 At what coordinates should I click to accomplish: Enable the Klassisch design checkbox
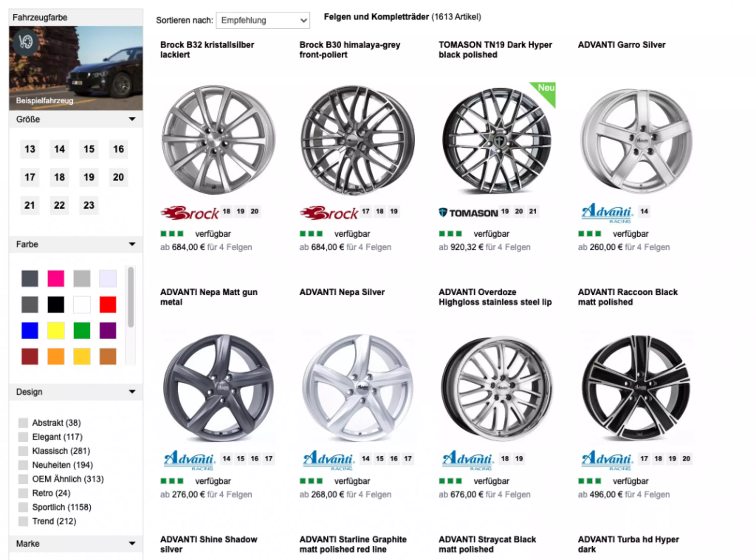point(23,451)
